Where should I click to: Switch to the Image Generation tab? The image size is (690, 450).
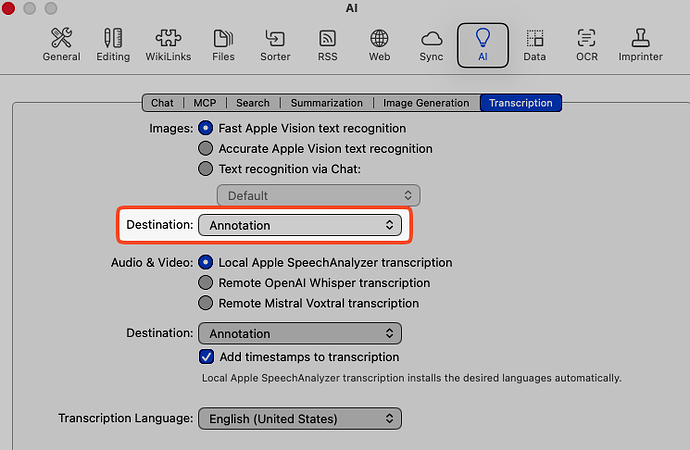tap(426, 102)
